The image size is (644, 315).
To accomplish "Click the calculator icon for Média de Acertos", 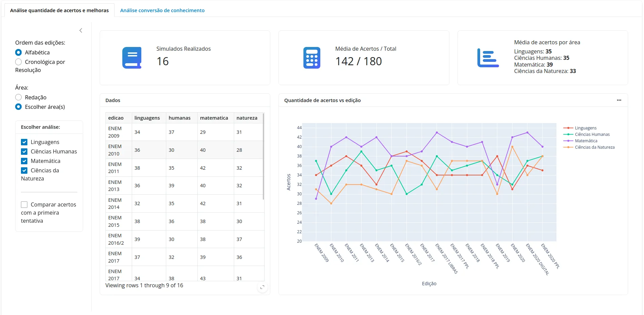I will pyautogui.click(x=312, y=58).
